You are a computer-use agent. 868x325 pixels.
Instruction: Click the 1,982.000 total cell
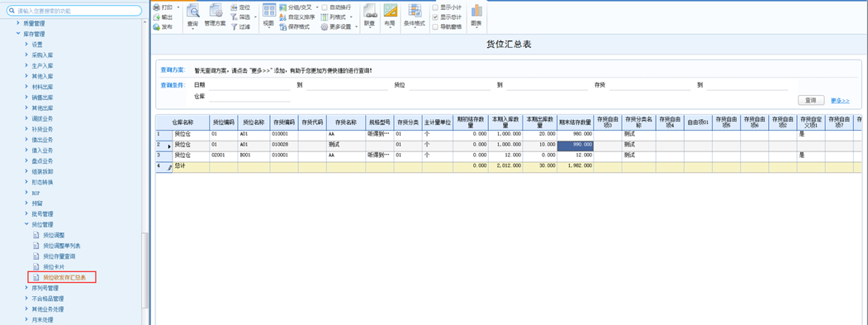(575, 166)
